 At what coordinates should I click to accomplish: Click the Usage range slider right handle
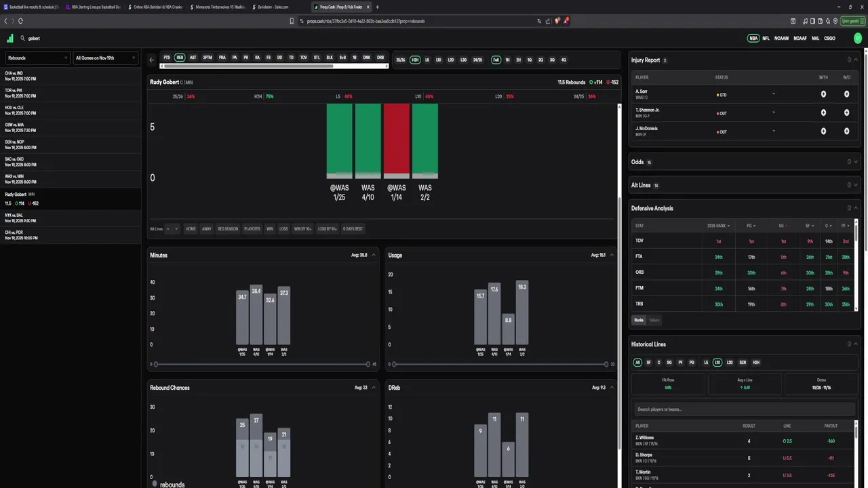coord(606,364)
